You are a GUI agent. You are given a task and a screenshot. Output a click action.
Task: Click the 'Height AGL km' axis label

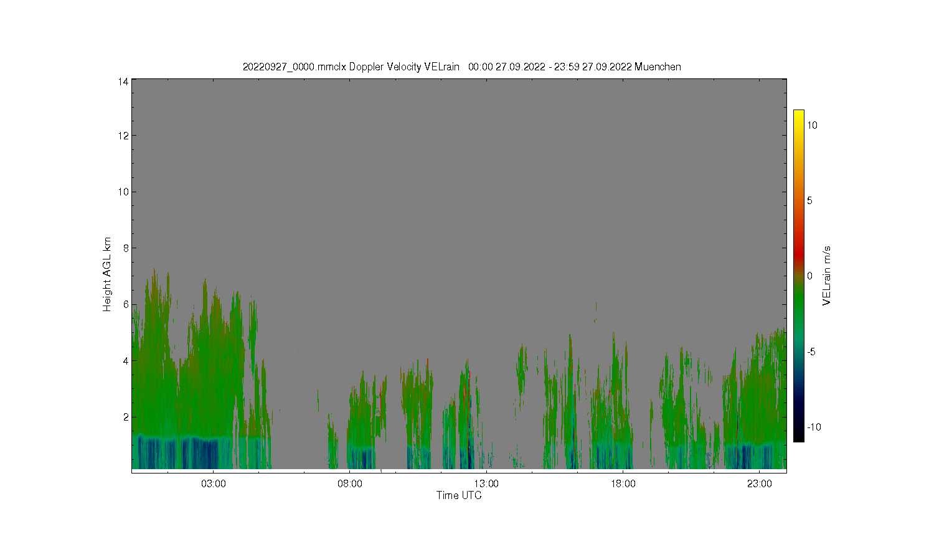tap(107, 274)
